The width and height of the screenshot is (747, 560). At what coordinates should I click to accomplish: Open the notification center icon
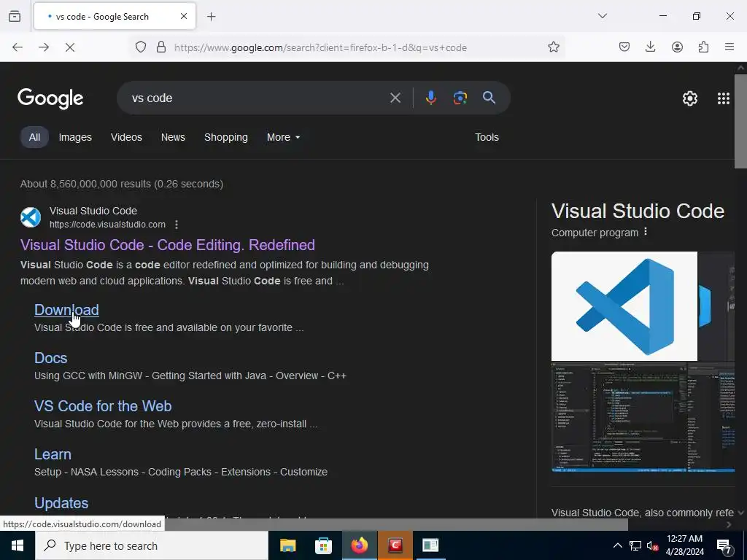click(724, 545)
